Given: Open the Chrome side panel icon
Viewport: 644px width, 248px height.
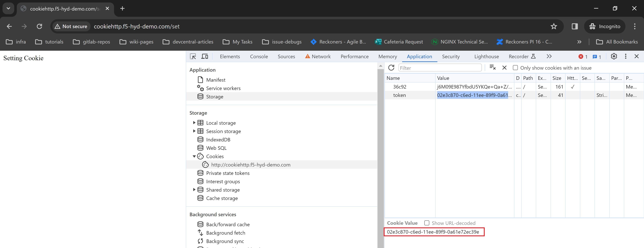Looking at the screenshot, I should click(575, 26).
